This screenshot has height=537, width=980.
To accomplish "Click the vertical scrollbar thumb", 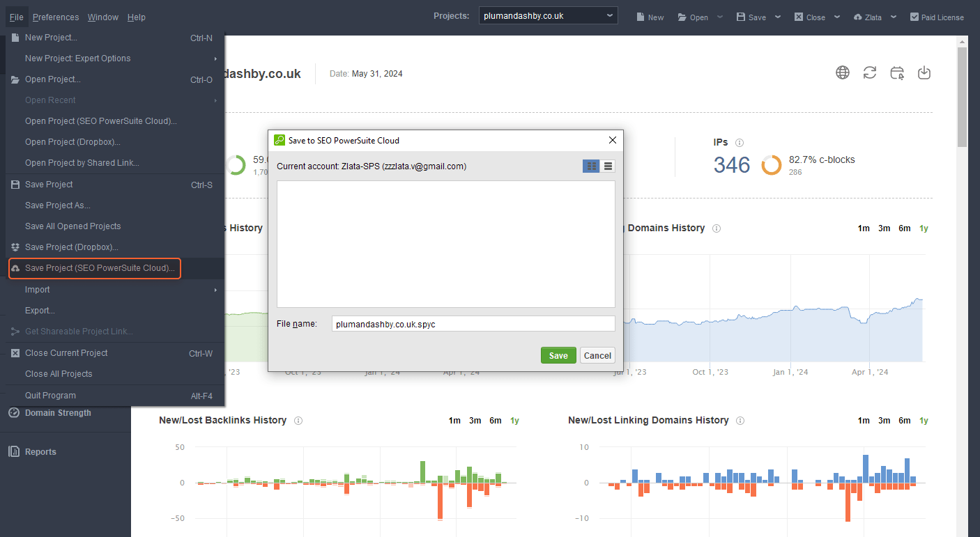I will pyautogui.click(x=962, y=98).
